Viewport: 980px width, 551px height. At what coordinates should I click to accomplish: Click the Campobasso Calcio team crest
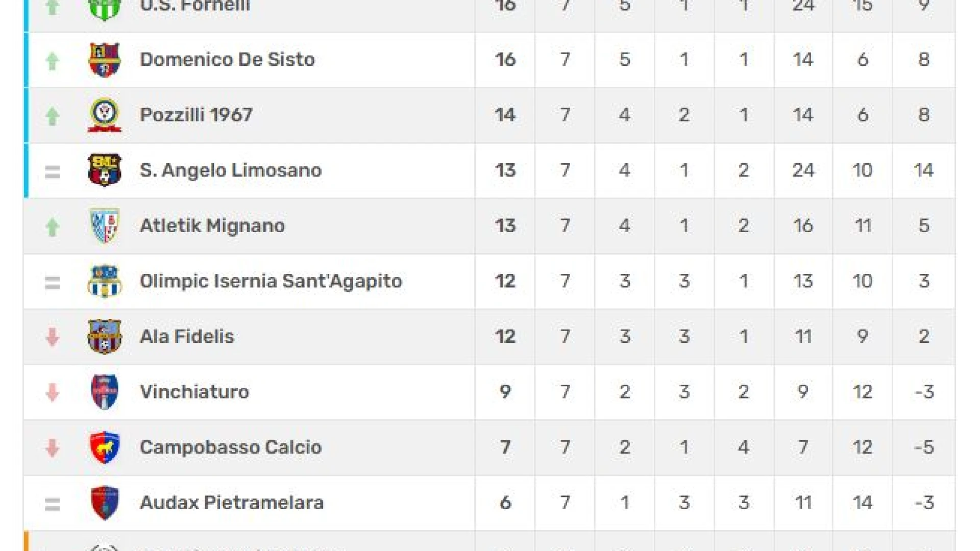point(105,447)
